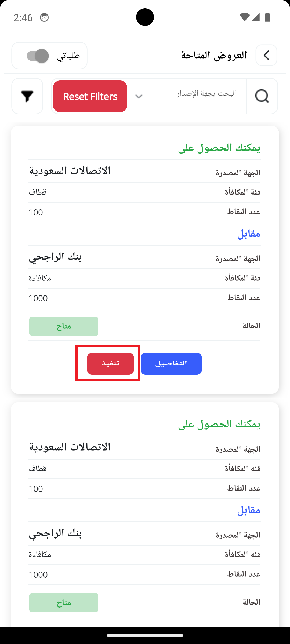
Task: Select الاتصالات السعودية in the first offer
Action: (70, 171)
